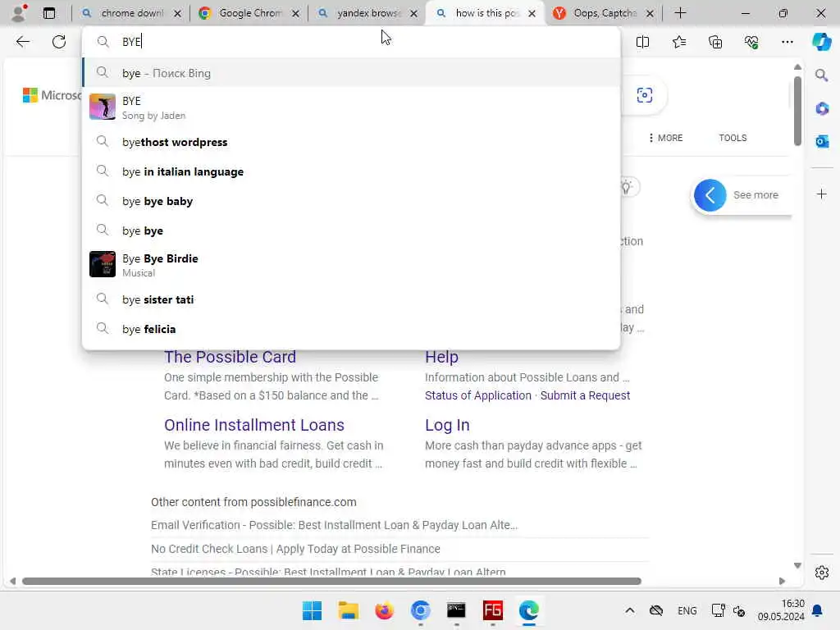Click the lightbulb feedback icon
Image resolution: width=840 pixels, height=630 pixels.
627,187
